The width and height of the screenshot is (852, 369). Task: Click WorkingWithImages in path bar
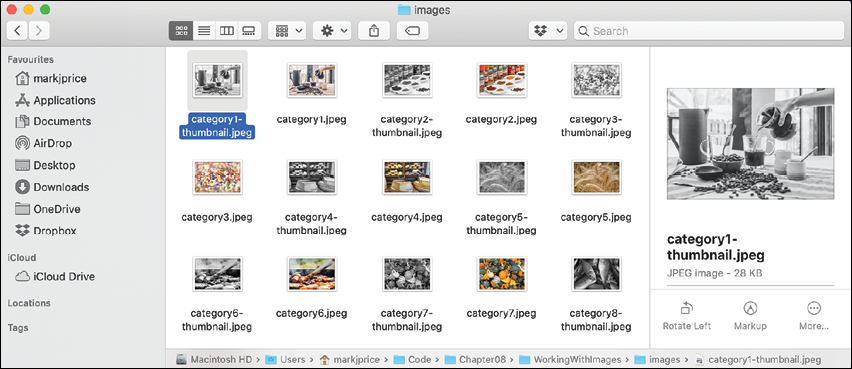click(570, 359)
